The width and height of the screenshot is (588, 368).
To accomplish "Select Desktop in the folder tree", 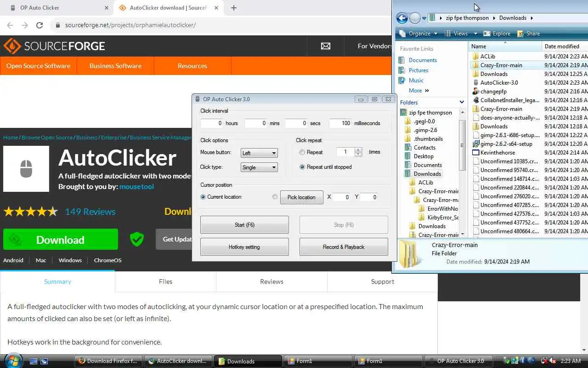I will 423,156.
